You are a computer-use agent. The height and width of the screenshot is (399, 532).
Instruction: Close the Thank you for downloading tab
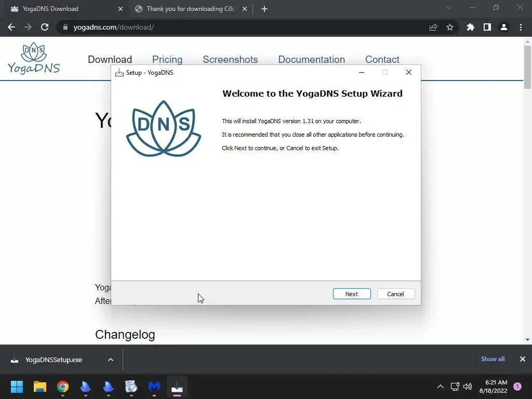click(x=245, y=9)
